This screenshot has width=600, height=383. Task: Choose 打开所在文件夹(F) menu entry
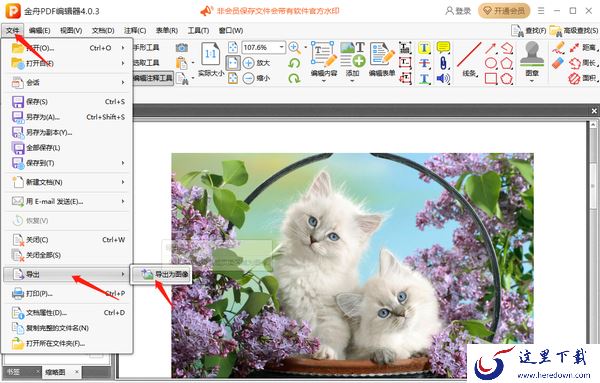[x=68, y=343]
